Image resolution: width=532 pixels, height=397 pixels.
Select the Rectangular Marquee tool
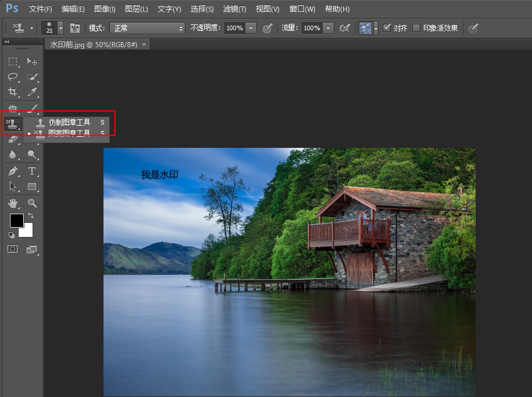point(13,62)
